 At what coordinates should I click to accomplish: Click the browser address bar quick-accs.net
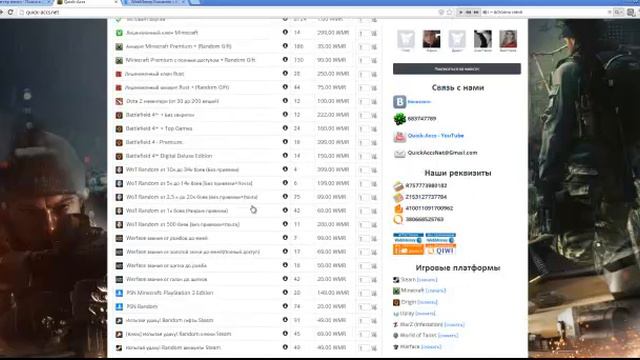[x=229, y=12]
